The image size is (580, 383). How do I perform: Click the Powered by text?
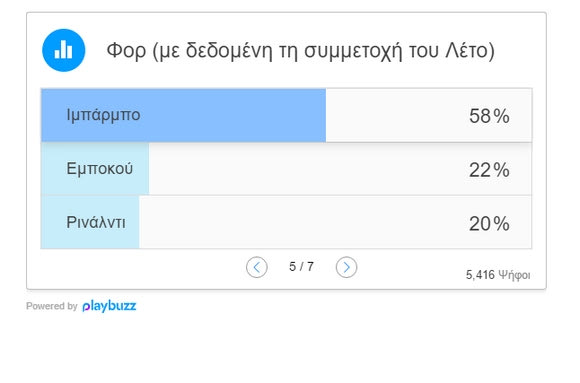(52, 306)
